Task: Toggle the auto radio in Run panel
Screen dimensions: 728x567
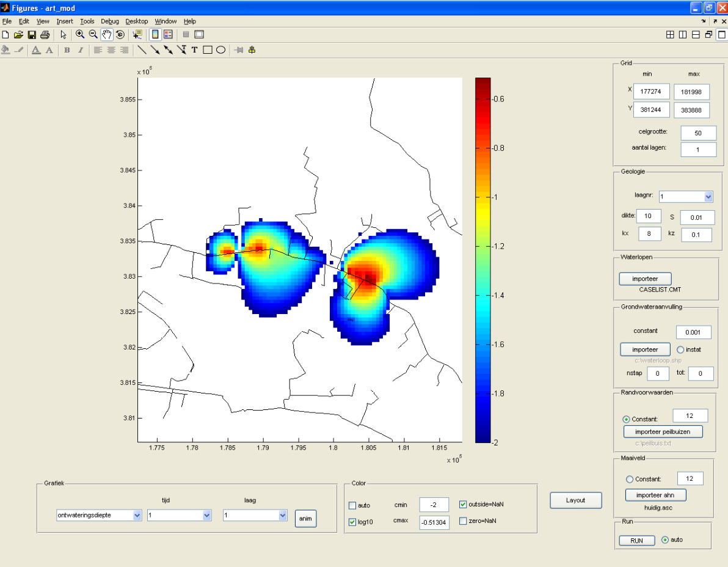Action: coord(665,540)
